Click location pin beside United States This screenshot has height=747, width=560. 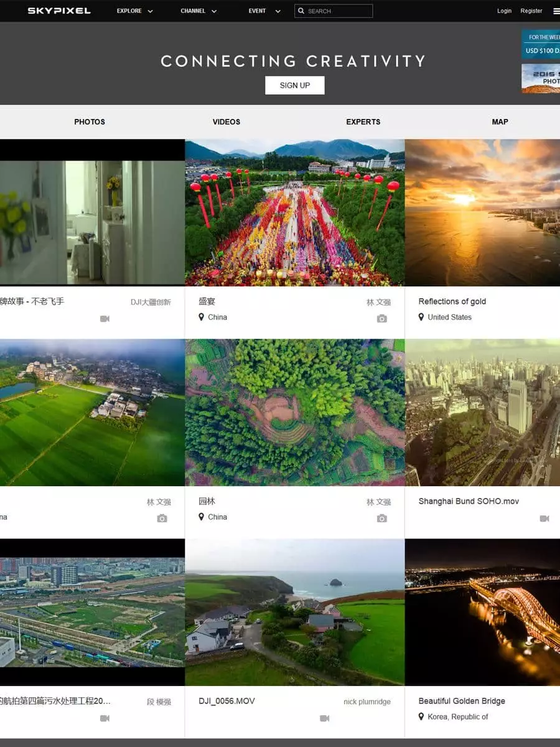421,317
